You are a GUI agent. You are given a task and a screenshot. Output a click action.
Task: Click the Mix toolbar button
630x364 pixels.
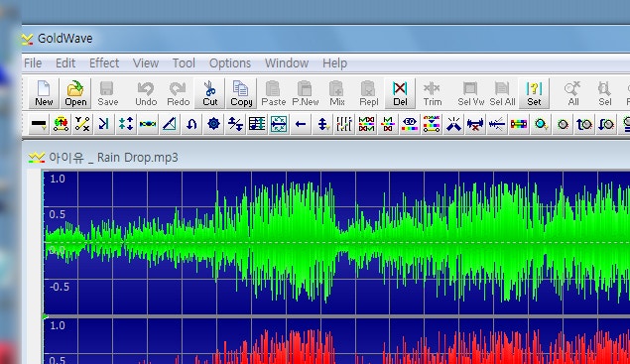(x=336, y=93)
